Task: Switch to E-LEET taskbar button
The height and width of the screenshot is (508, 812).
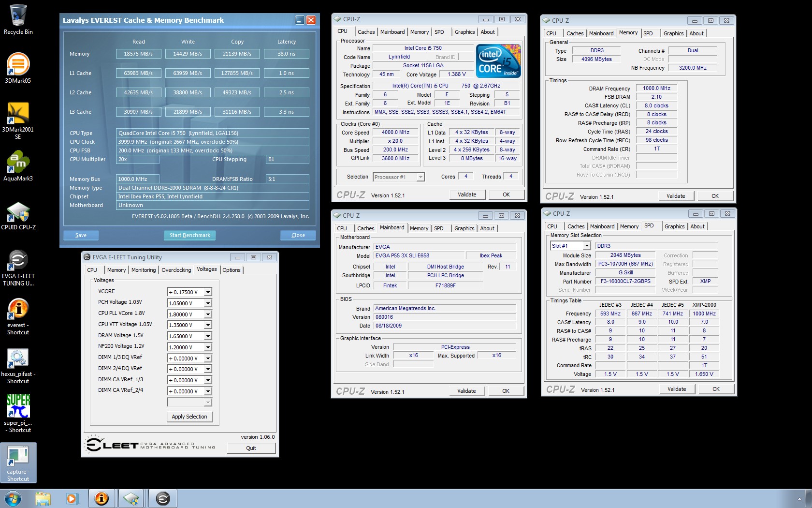Action: pos(163,498)
